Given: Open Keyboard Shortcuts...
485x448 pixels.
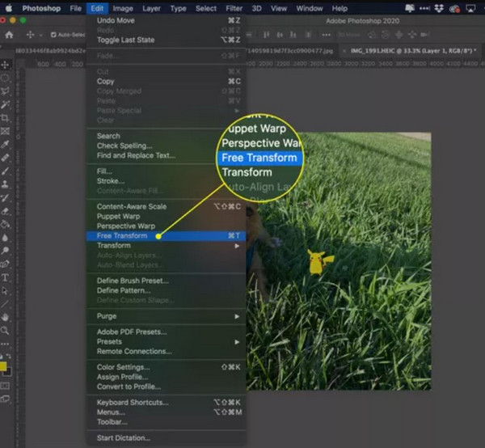Looking at the screenshot, I should tap(167, 403).
